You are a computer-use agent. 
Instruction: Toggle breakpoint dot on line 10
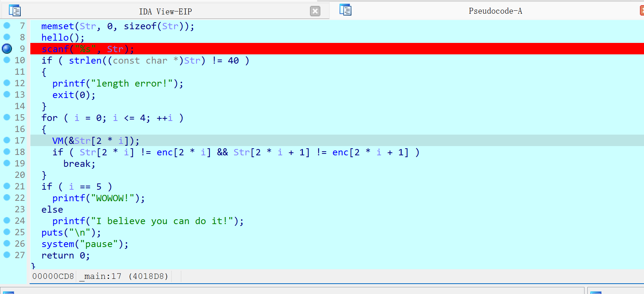click(x=7, y=60)
